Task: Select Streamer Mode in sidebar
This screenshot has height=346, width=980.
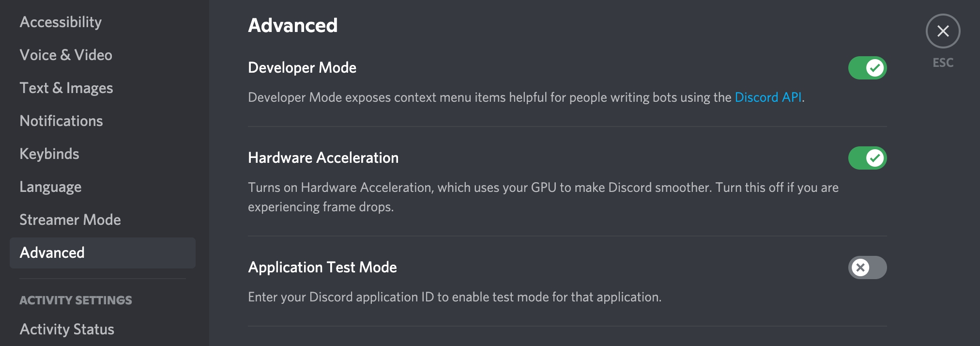Action: pyautogui.click(x=70, y=220)
